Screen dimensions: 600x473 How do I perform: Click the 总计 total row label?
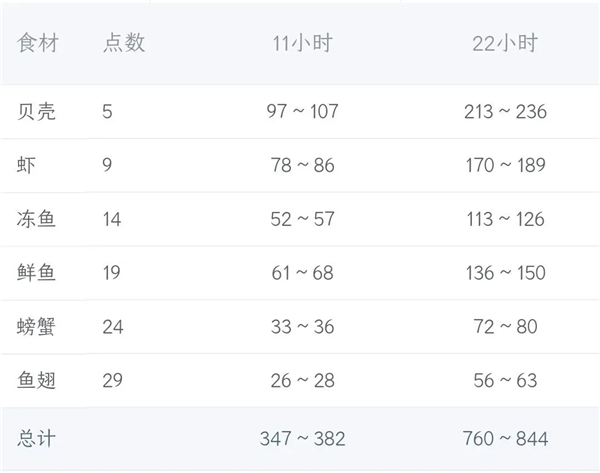click(x=37, y=437)
